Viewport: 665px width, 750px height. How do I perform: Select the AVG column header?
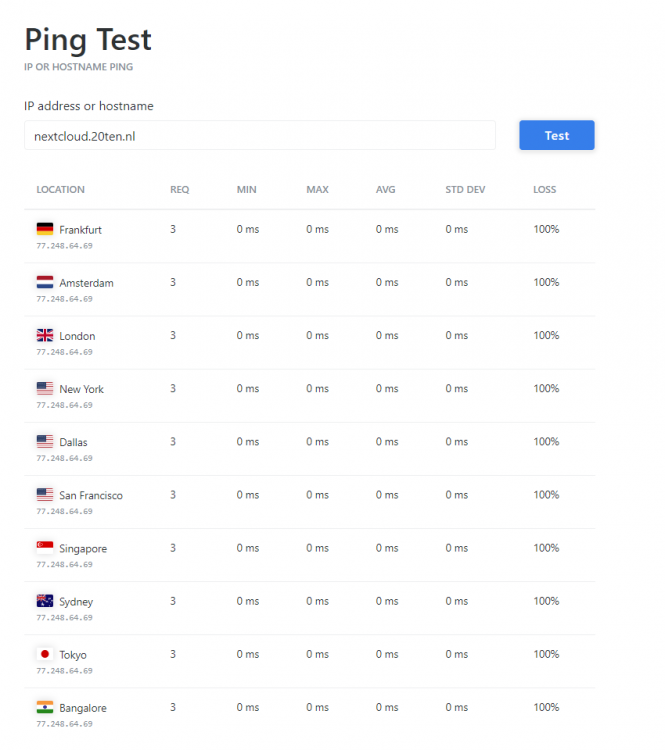point(386,189)
